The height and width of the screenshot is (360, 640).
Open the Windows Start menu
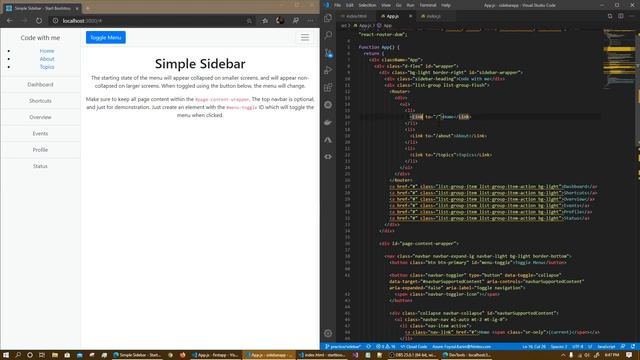[x=6, y=355]
